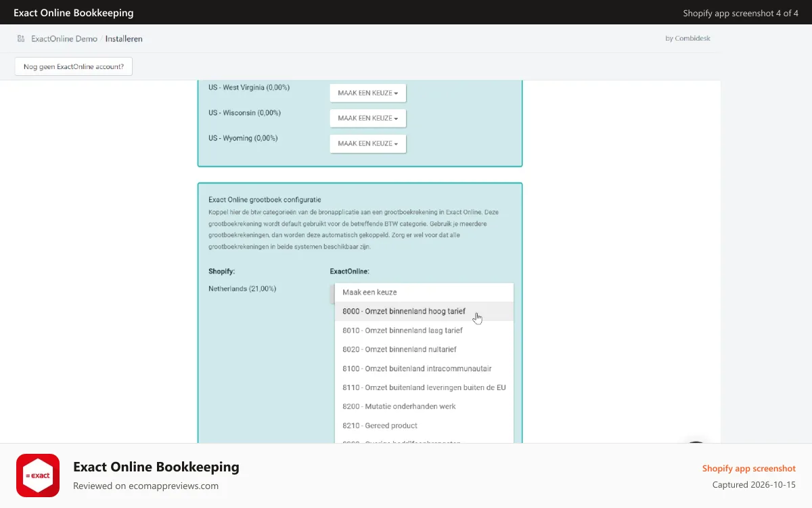
Task: Click the app grid icon beside ExactOnline Demo
Action: [21, 39]
